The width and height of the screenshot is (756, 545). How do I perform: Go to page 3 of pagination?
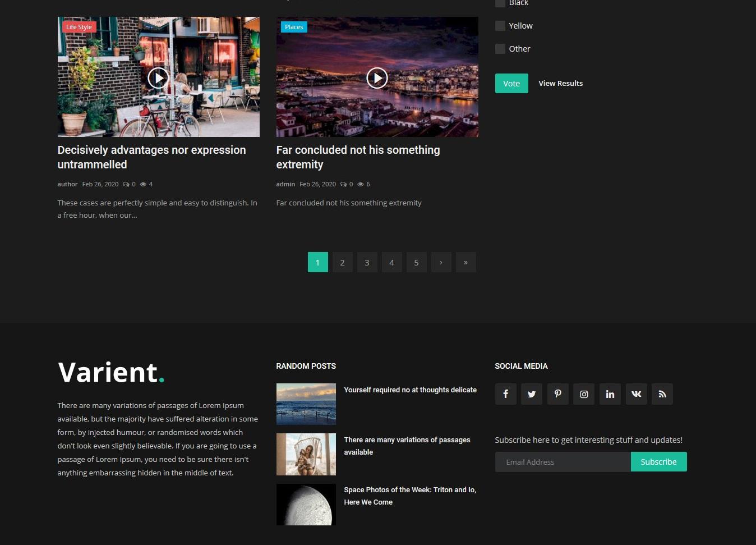367,262
